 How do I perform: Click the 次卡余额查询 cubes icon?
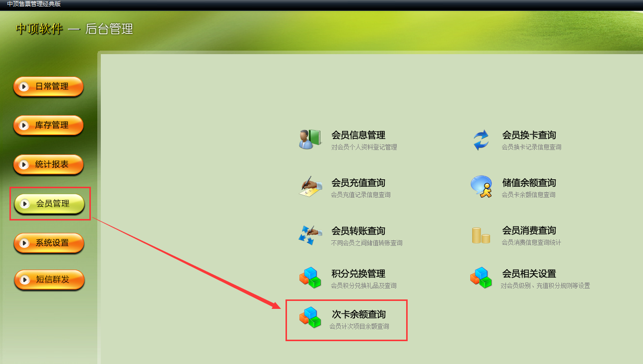pyautogui.click(x=310, y=317)
